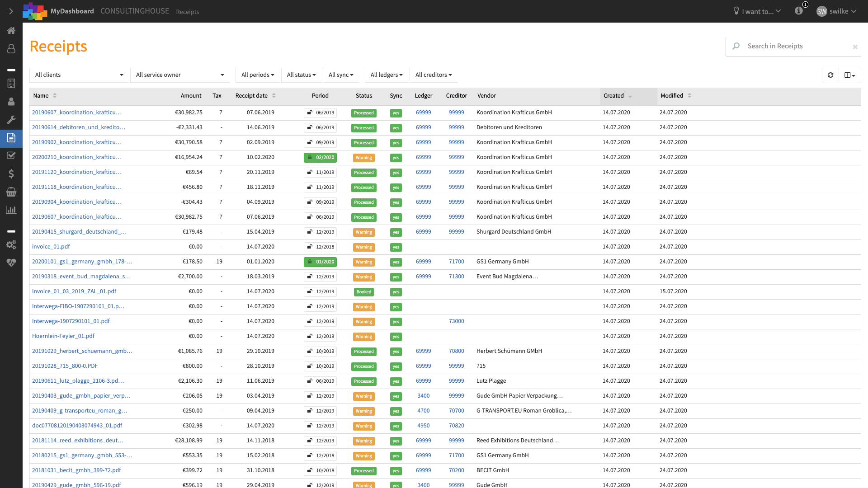Screen dimensions: 868x488
Task: Open the gears settings sidebar icon
Action: click(x=11, y=244)
